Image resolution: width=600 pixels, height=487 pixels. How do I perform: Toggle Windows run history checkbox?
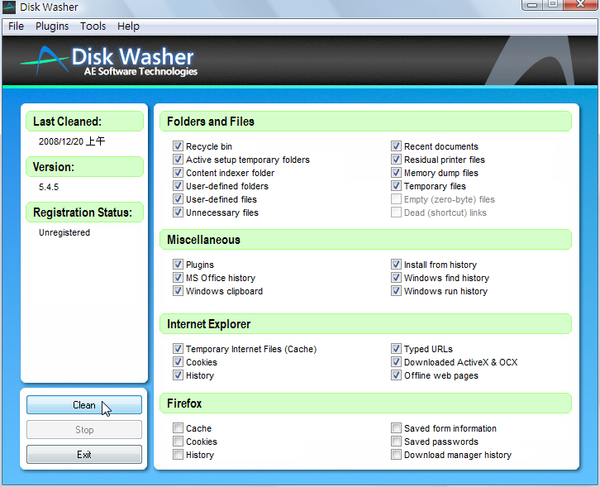(396, 291)
